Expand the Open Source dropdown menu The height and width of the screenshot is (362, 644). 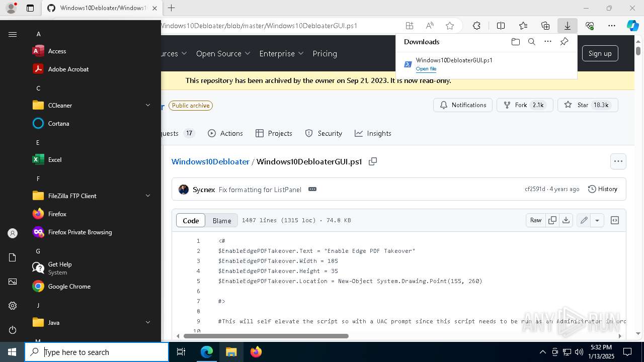[x=223, y=53]
